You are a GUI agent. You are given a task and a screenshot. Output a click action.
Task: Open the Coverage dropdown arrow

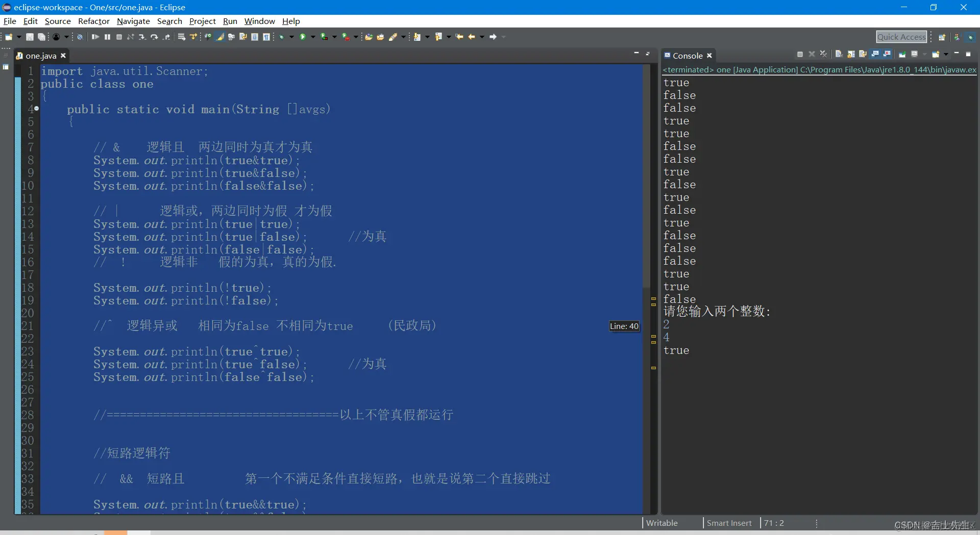pos(334,37)
